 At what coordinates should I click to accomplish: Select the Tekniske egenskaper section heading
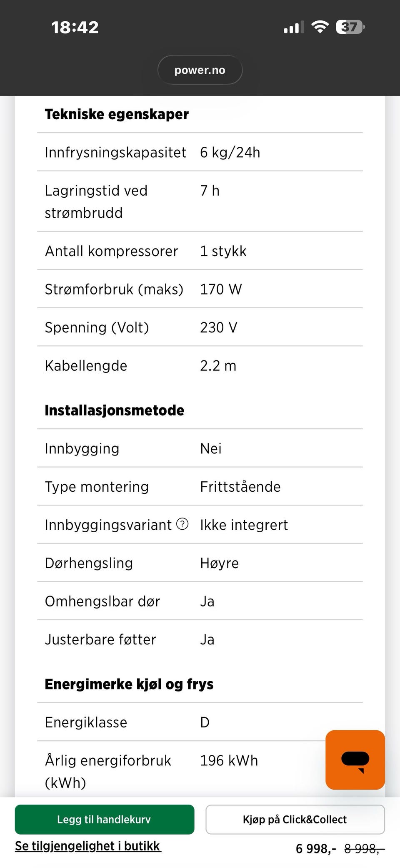[x=117, y=114]
